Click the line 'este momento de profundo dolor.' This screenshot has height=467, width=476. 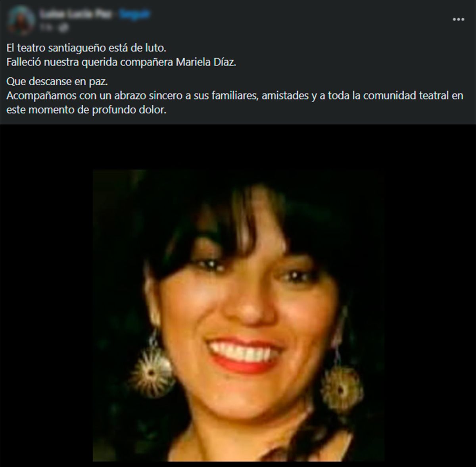coord(86,110)
